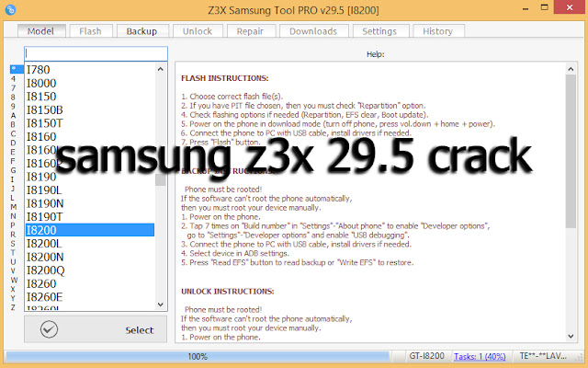Filter models by index digit 4

pyautogui.click(x=13, y=79)
